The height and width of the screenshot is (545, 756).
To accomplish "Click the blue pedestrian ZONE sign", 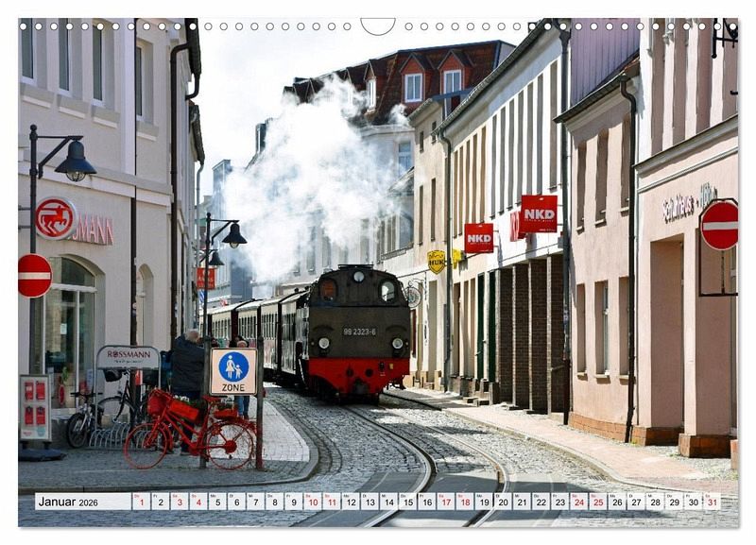I will (233, 371).
